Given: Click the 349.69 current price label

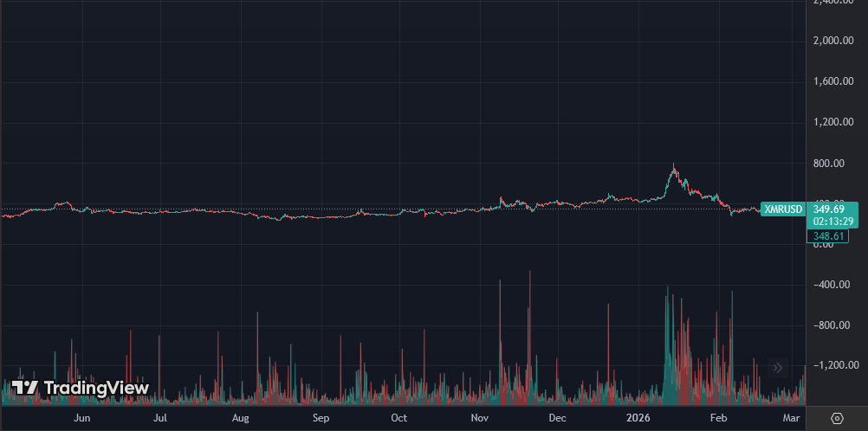Looking at the screenshot, I should click(829, 209).
